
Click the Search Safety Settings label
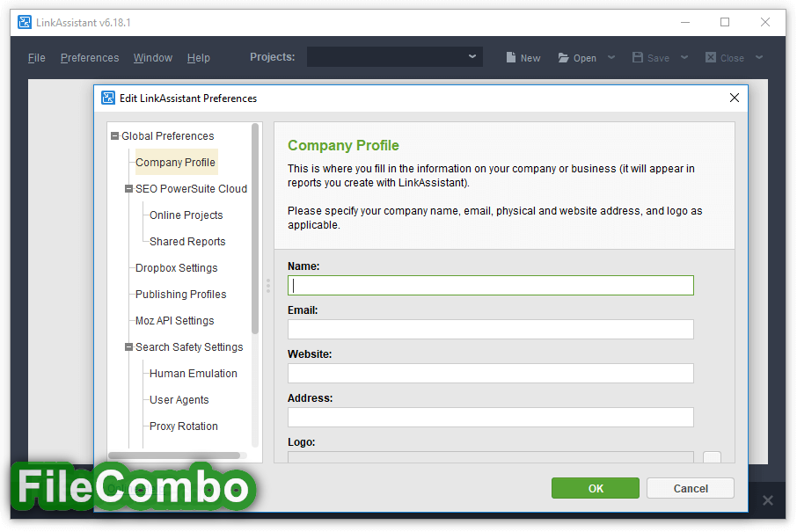coord(189,347)
